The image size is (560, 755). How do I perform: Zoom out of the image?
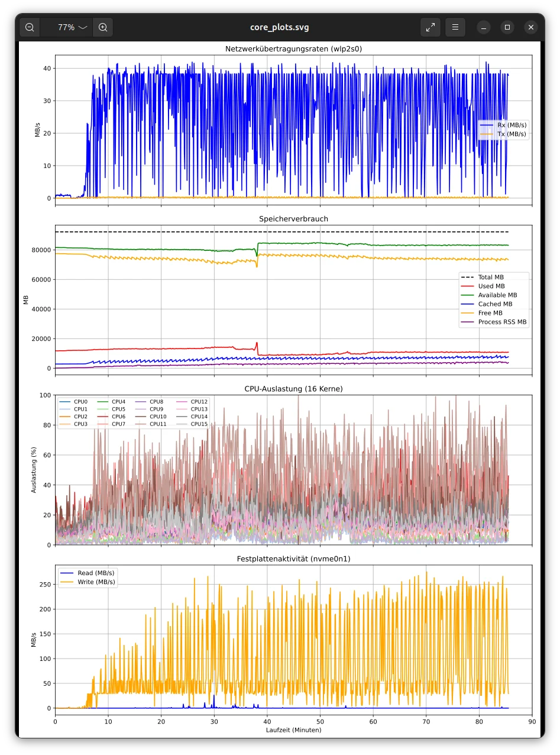click(x=30, y=27)
